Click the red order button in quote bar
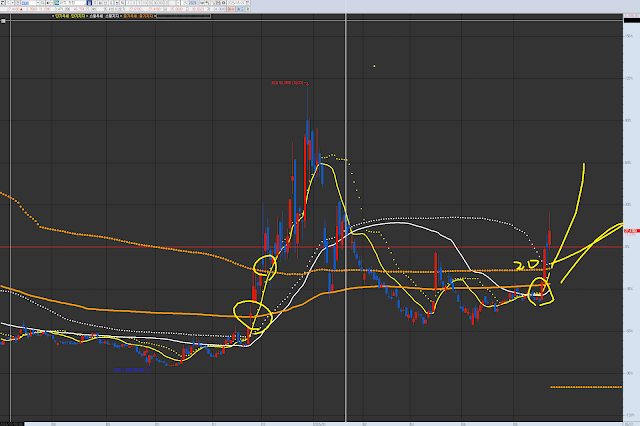Viewport: 640px width, 426px height. (x=231, y=9)
